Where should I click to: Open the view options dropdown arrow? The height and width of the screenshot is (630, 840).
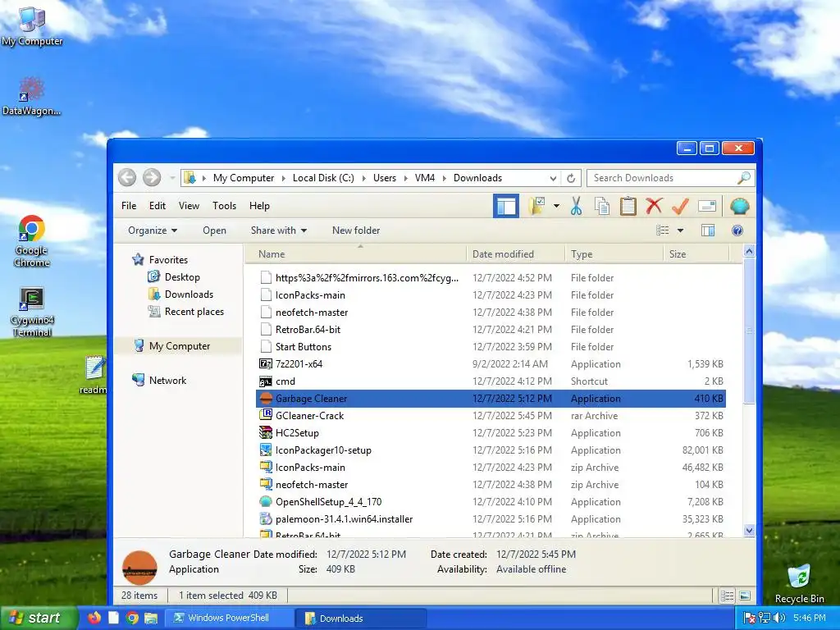[x=680, y=231]
